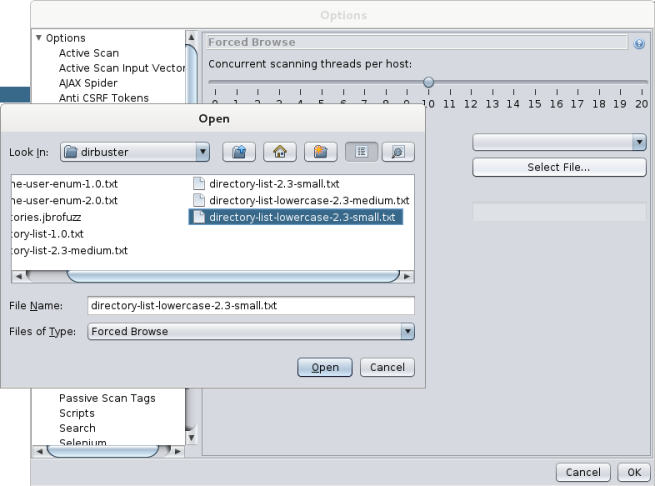
Task: Collapse the Options tree root
Action: tap(39, 38)
